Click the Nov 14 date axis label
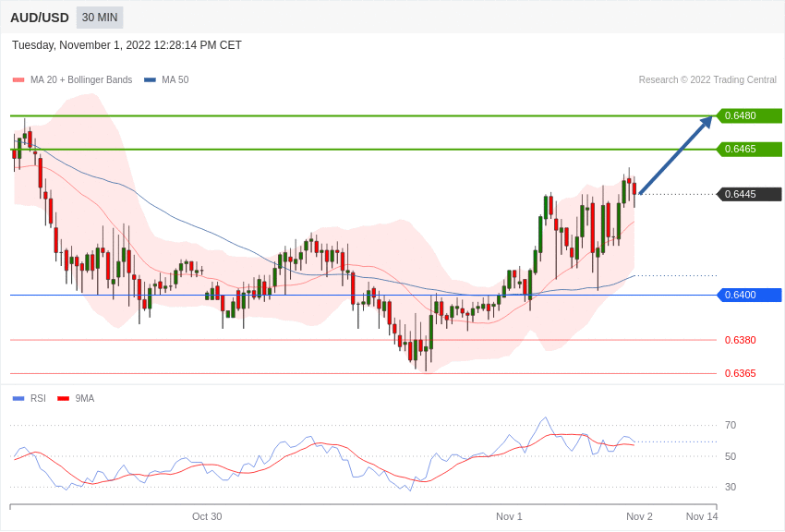Viewport: 785px width, 532px height. tap(702, 517)
